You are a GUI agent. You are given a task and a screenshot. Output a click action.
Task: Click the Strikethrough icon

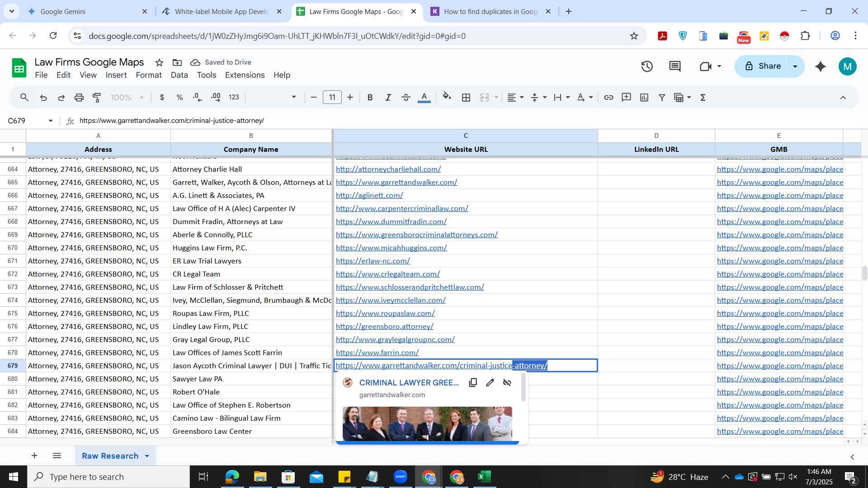pos(406,98)
